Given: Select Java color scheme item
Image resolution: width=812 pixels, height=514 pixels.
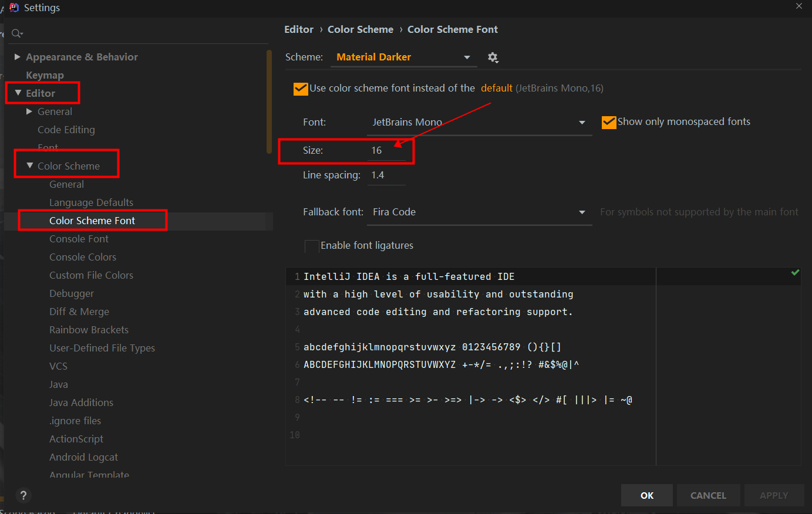Looking at the screenshot, I should [59, 384].
